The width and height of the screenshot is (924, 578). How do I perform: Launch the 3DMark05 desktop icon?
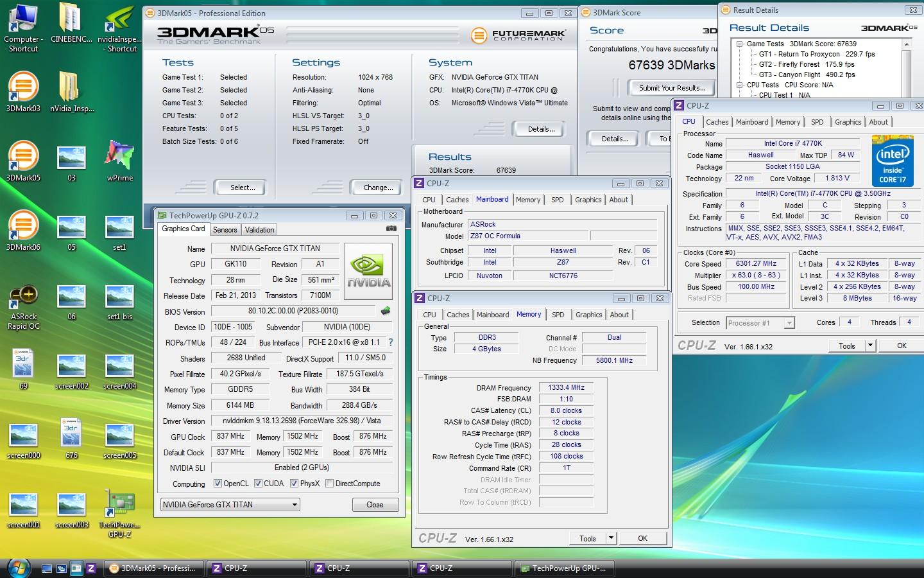(x=23, y=162)
